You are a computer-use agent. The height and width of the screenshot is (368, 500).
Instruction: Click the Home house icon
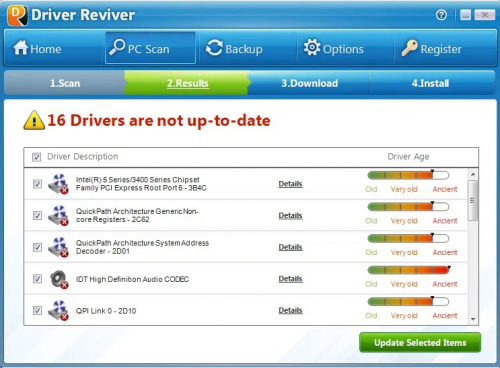click(x=21, y=48)
